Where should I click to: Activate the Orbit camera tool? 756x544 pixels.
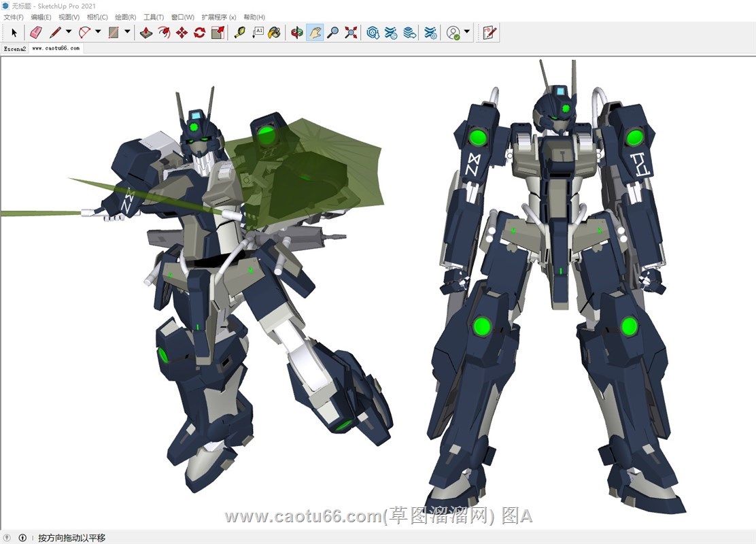[x=296, y=32]
